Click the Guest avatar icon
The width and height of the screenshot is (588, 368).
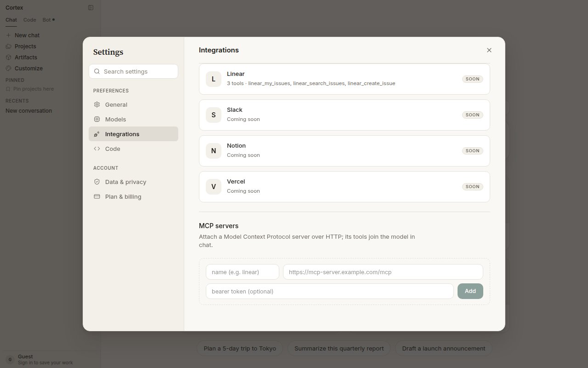click(10, 359)
